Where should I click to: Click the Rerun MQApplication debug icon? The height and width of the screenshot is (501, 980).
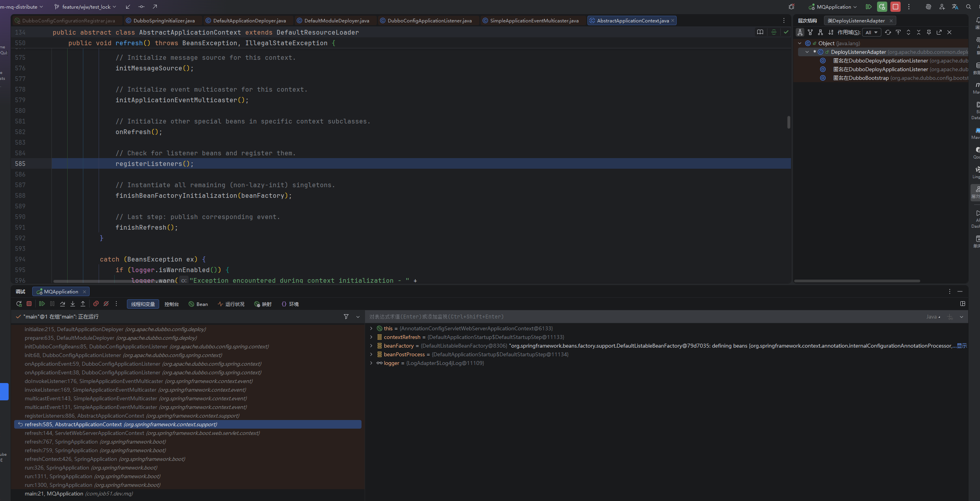(x=19, y=304)
